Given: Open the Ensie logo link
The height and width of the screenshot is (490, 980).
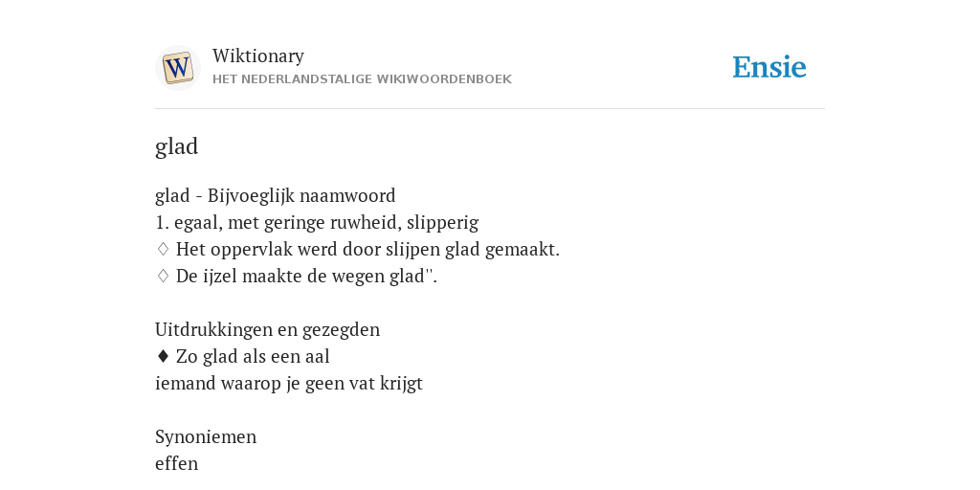Looking at the screenshot, I should point(768,68).
